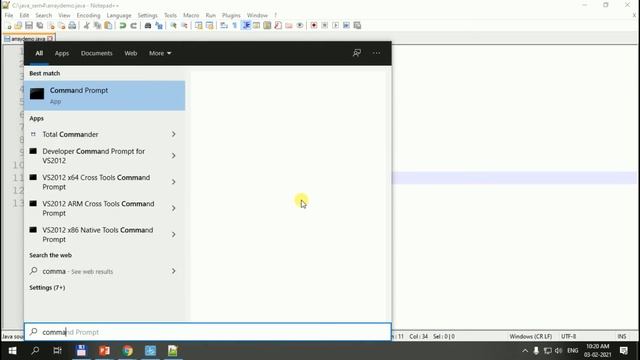Open Task View on taskbar
Screen dimensions: 640x360
coord(58,351)
